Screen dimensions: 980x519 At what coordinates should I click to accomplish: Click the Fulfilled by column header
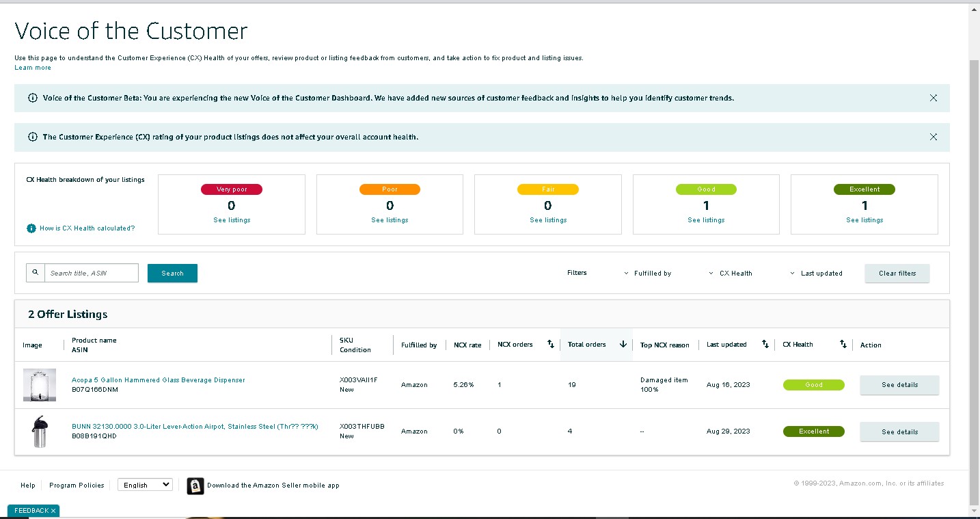[x=418, y=345]
